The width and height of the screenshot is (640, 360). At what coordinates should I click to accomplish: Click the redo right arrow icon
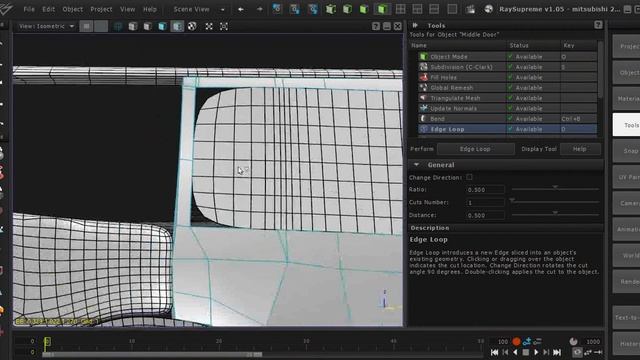259,9
